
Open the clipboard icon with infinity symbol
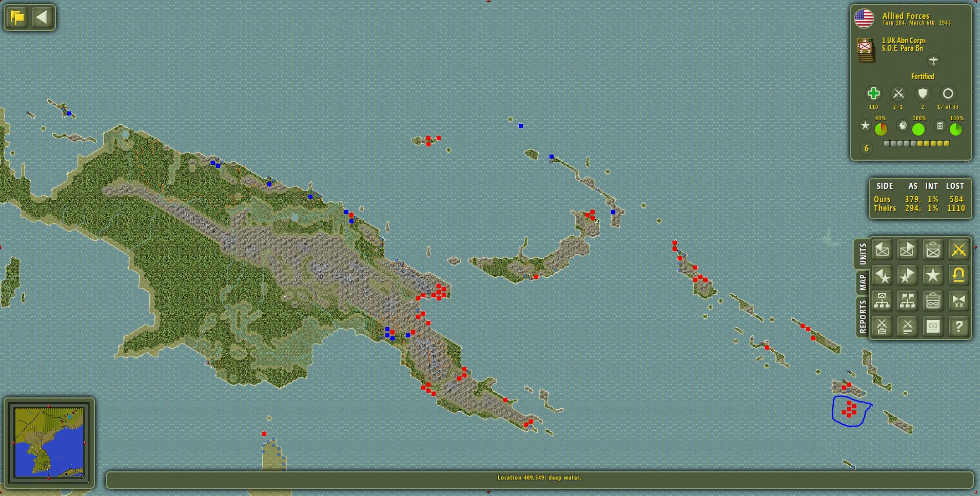pos(933,301)
